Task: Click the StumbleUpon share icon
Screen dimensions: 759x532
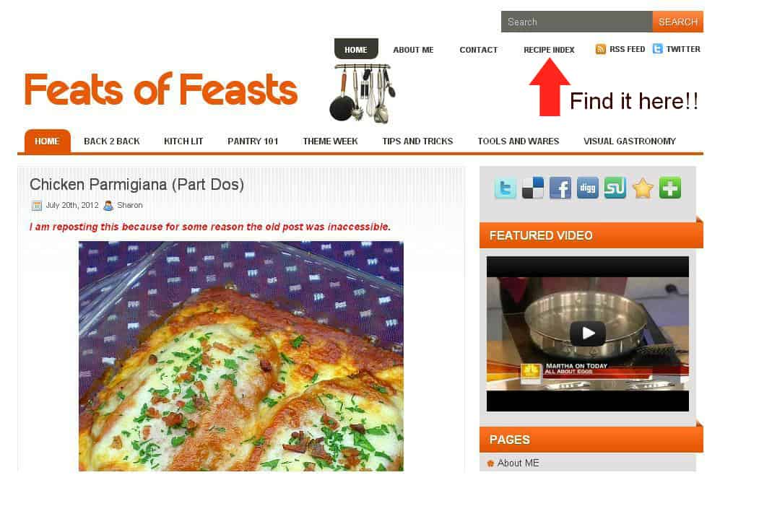Action: (615, 188)
